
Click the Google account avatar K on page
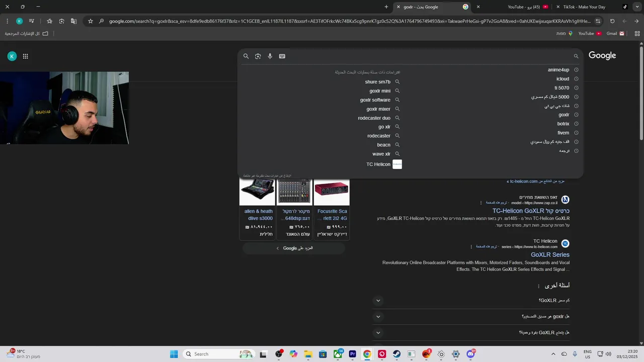click(12, 56)
